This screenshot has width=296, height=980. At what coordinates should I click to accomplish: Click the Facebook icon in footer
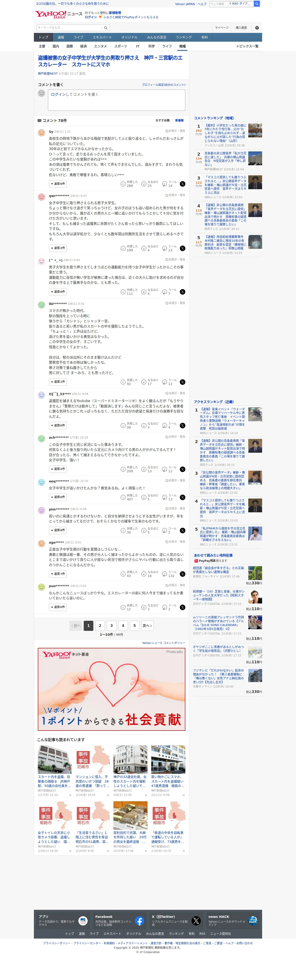click(139, 921)
